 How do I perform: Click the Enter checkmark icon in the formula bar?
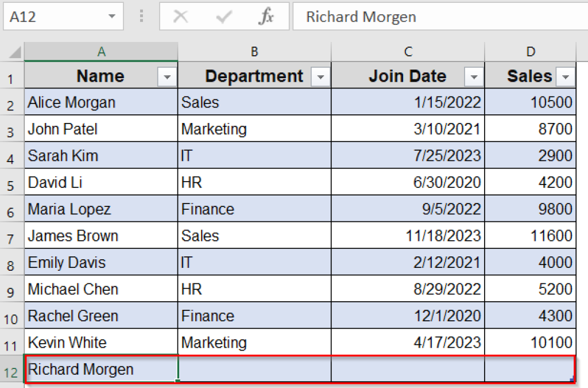point(224,17)
